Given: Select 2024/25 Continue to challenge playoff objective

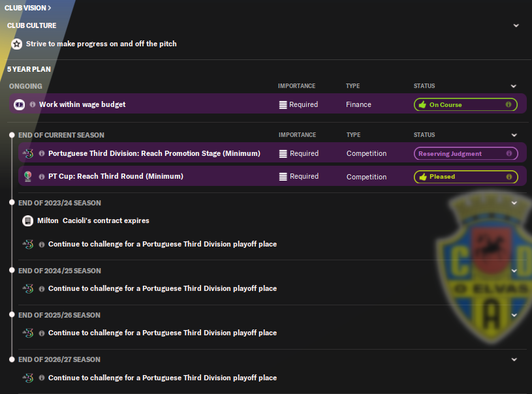Looking at the screenshot, I should (x=162, y=288).
